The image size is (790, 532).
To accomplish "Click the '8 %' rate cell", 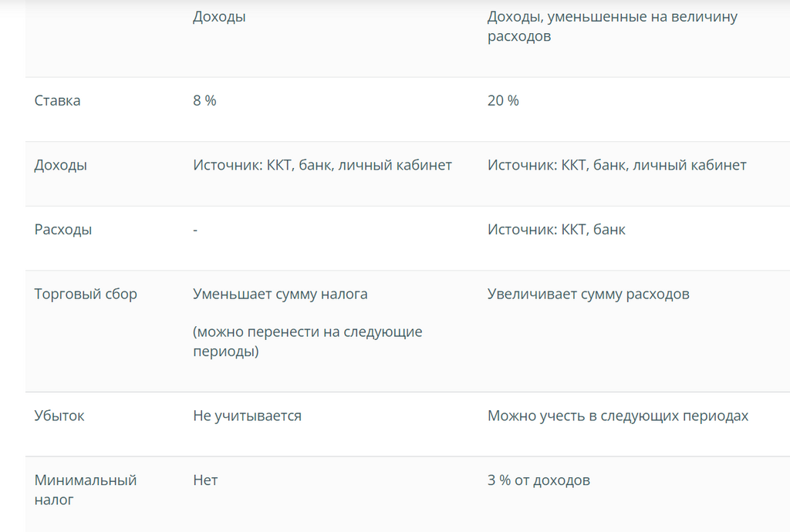I will click(x=204, y=101).
